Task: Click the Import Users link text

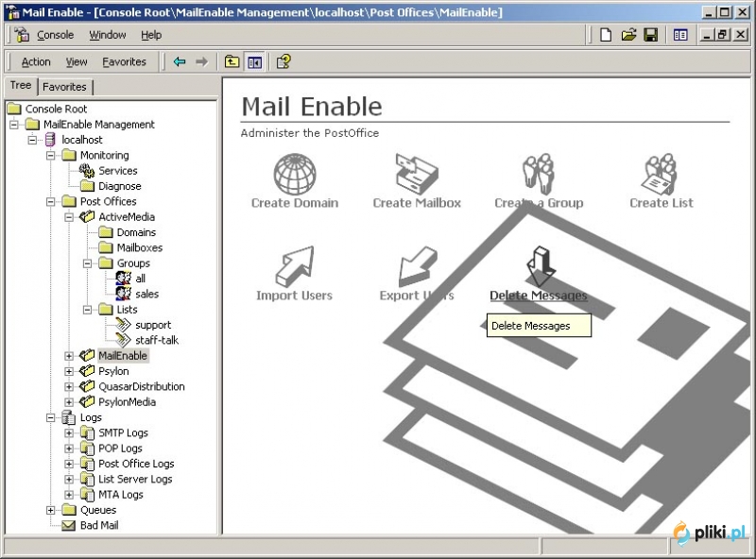Action: [294, 296]
